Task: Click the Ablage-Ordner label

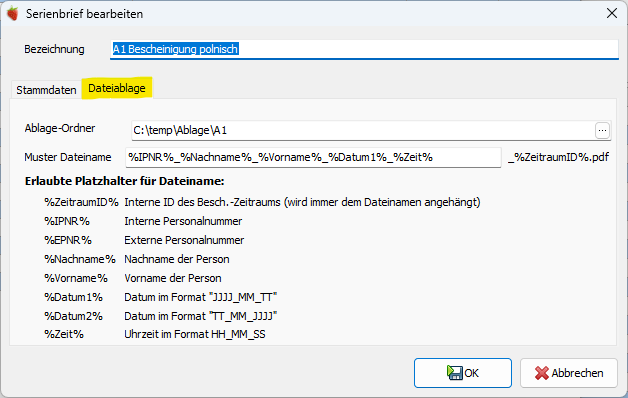Action: (60, 128)
